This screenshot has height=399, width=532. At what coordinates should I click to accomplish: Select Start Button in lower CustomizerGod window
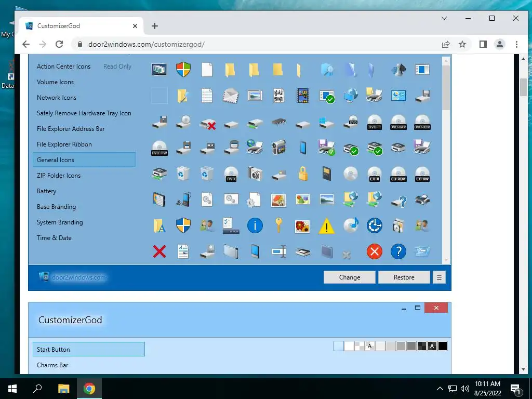click(x=89, y=350)
